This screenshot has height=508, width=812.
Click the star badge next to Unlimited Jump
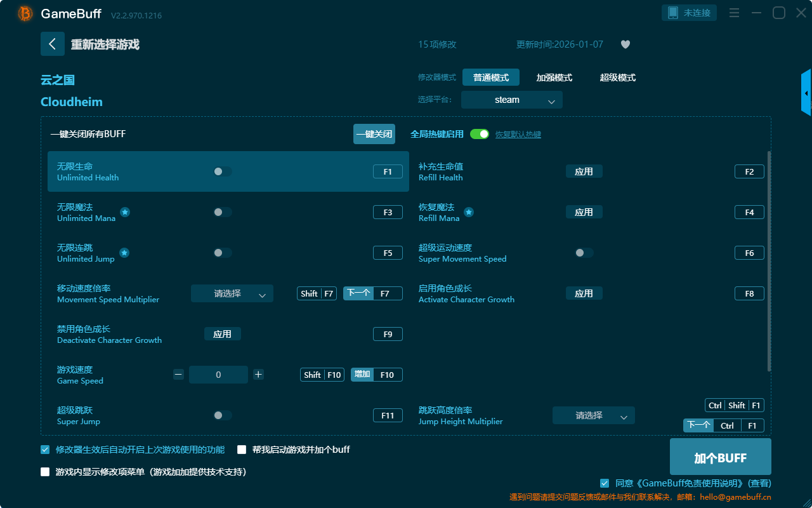coord(124,253)
